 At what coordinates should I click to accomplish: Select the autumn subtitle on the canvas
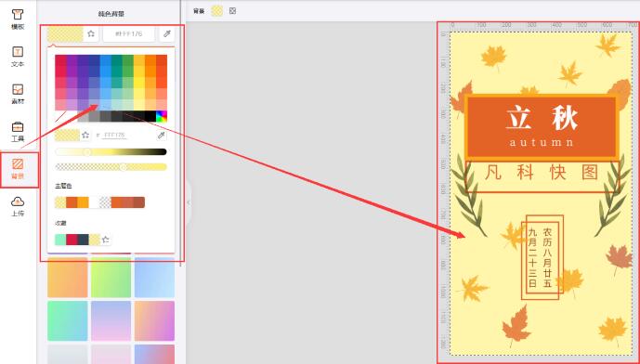(x=542, y=142)
